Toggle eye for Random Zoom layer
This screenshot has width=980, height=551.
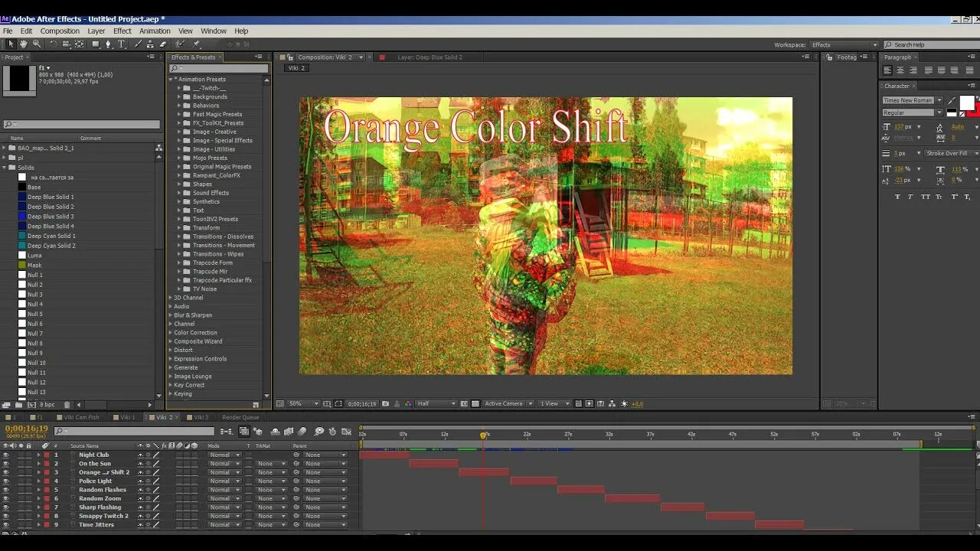coord(5,499)
